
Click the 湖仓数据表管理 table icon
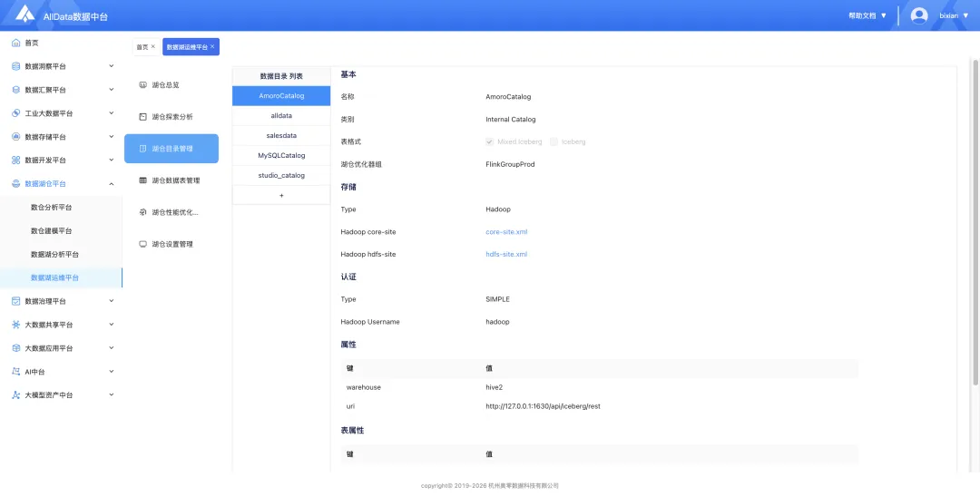point(142,180)
